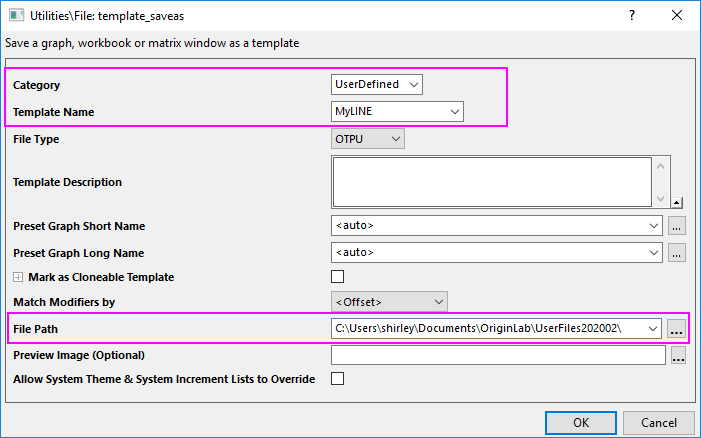Click the OK button
Image resolution: width=701 pixels, height=438 pixels.
click(x=581, y=423)
